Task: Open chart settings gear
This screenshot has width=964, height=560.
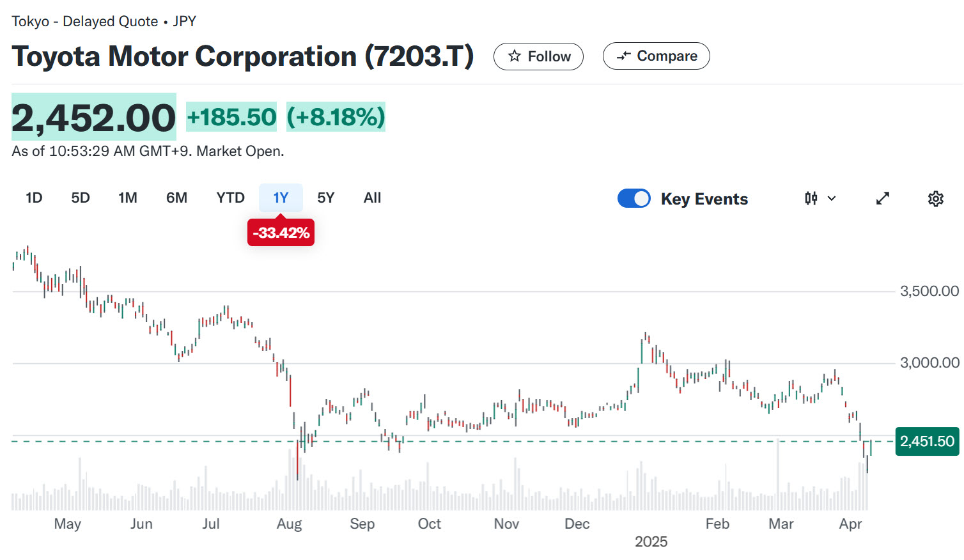Action: pyautogui.click(x=936, y=199)
